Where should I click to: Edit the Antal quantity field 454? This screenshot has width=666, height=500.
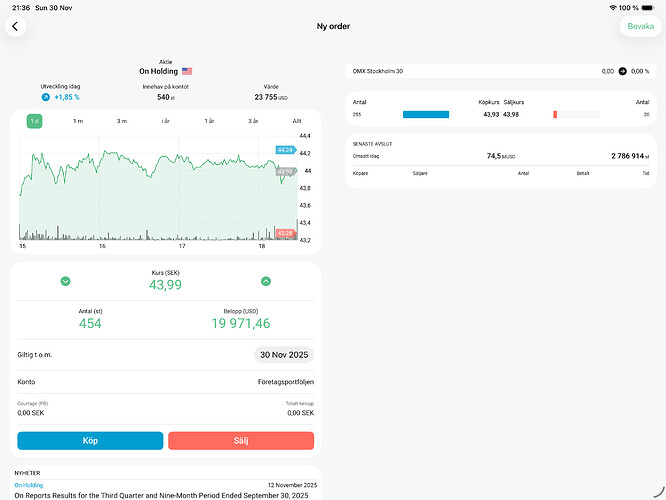(x=91, y=323)
